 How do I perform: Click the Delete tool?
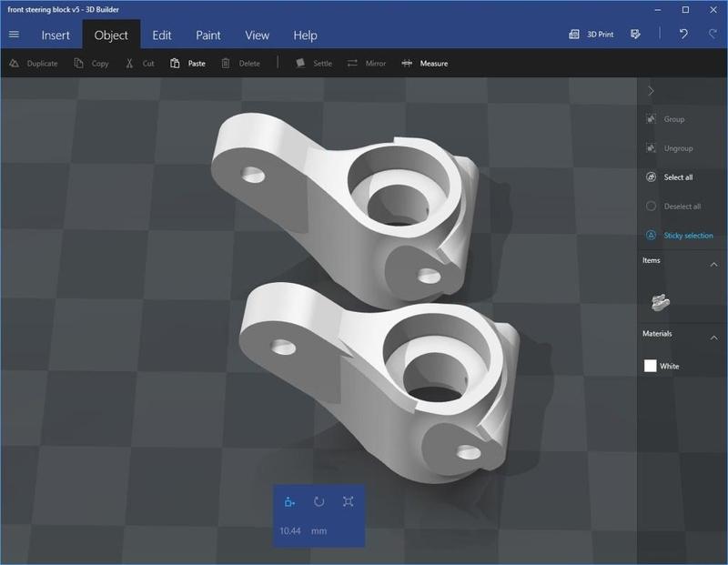click(x=240, y=63)
